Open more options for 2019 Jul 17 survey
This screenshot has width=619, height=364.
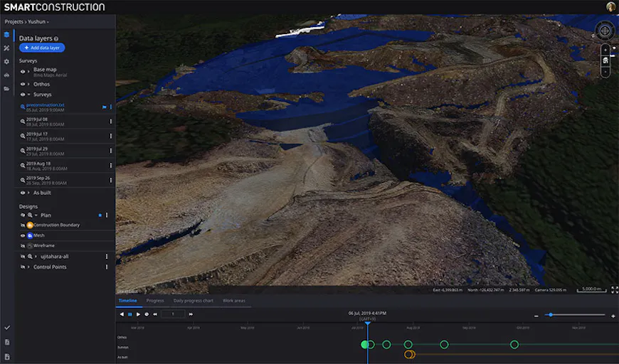[x=110, y=135]
